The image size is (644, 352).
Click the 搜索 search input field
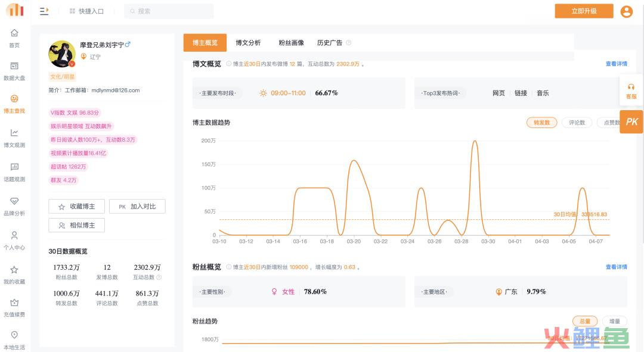(169, 11)
